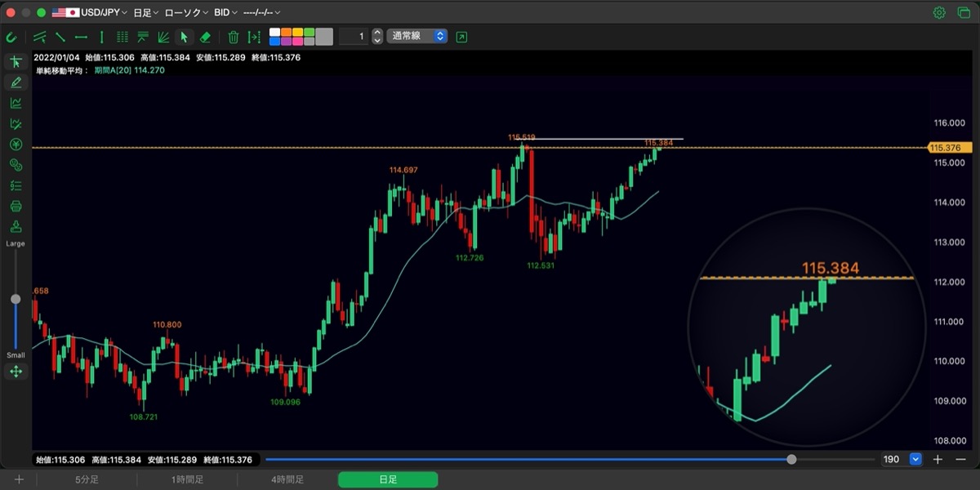Click the printer icon in sidebar
980x490 pixels.
tap(16, 206)
